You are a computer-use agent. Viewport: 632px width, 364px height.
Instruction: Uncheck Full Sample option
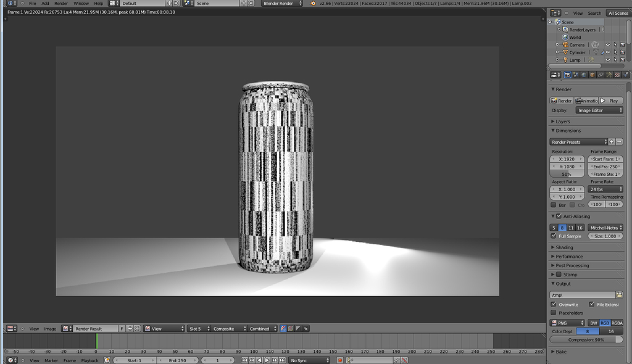[x=554, y=236]
